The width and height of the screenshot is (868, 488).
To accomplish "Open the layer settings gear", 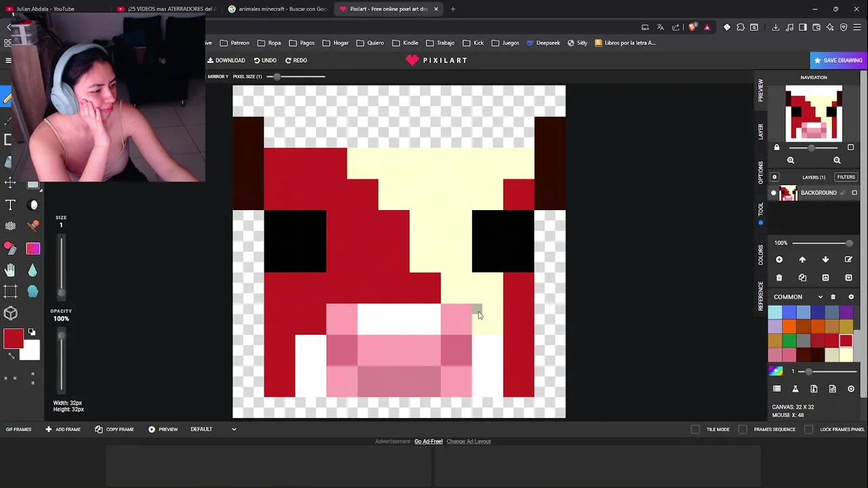I will point(774,177).
